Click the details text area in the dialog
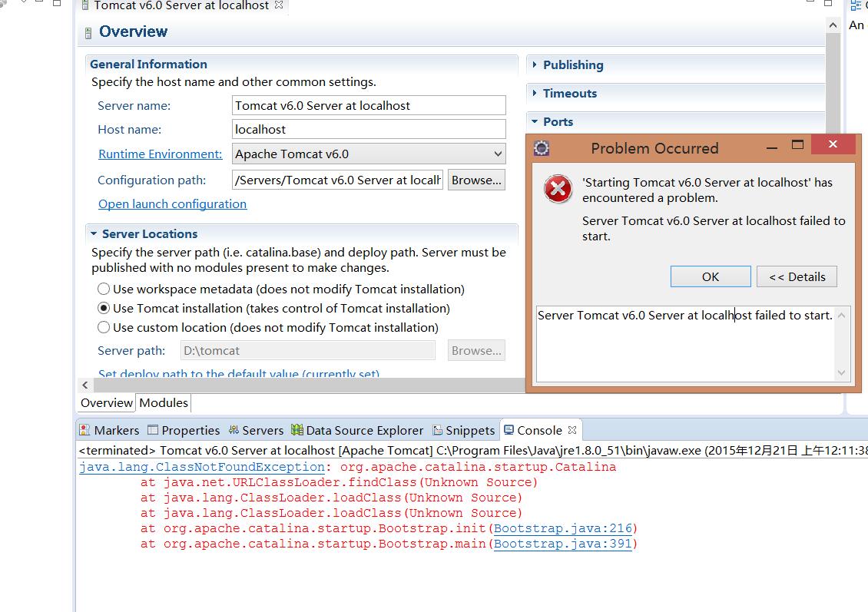 tap(685, 344)
